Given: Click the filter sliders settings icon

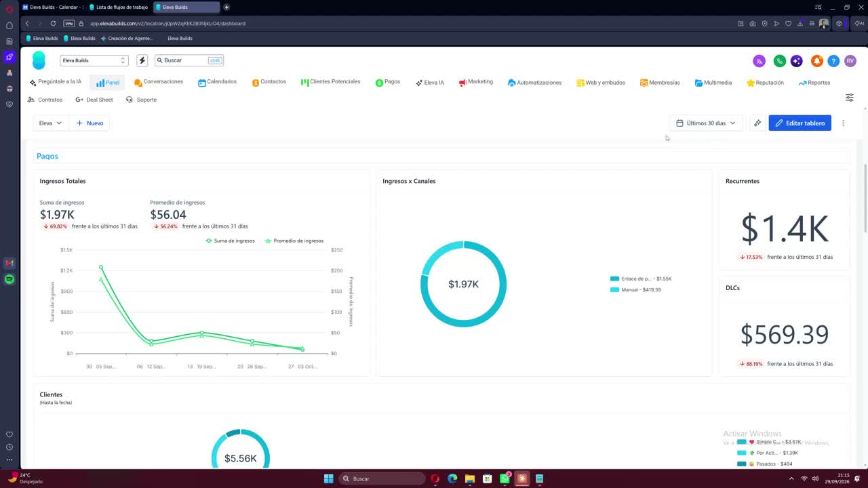Looking at the screenshot, I should pyautogui.click(x=849, y=98).
